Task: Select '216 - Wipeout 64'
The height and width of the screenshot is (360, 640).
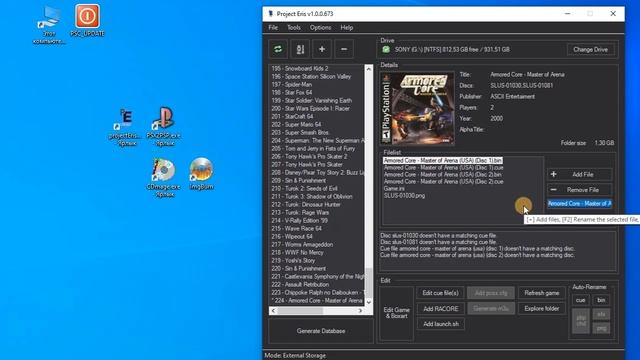Action: coord(292,237)
